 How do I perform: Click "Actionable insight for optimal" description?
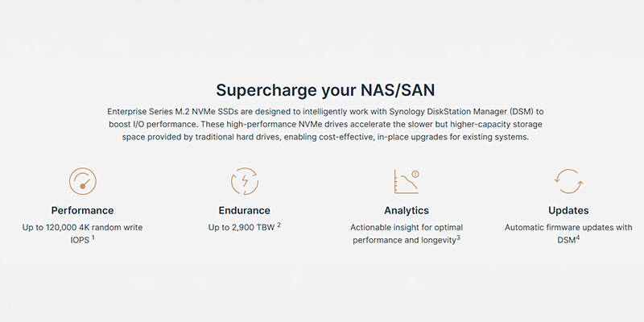(x=407, y=228)
